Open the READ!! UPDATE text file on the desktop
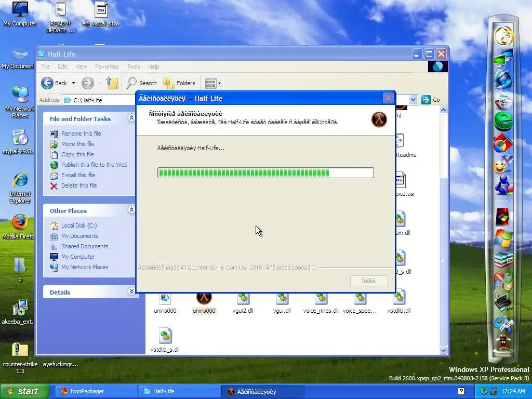This screenshot has height=399, width=532. point(60,16)
